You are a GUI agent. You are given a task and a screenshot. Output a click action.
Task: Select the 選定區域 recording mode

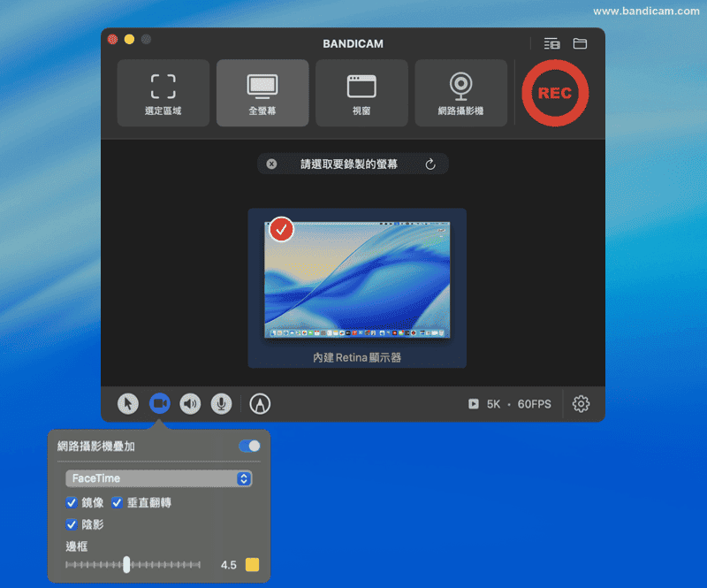pos(163,94)
